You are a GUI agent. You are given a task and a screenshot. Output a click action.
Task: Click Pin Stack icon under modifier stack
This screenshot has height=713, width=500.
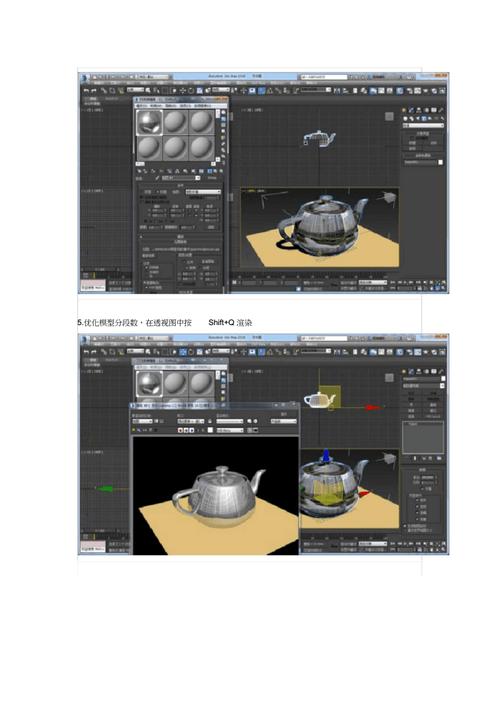tap(415, 458)
